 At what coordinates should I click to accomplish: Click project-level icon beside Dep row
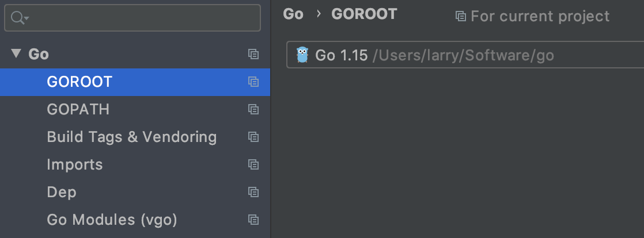[x=253, y=192]
